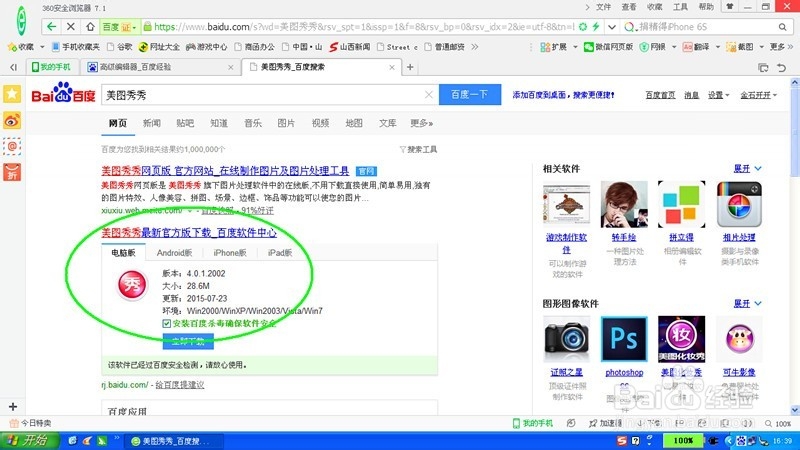Uncheck 安装百度杀毒 checkbox
Image resolution: width=800 pixels, height=450 pixels.
pos(166,323)
